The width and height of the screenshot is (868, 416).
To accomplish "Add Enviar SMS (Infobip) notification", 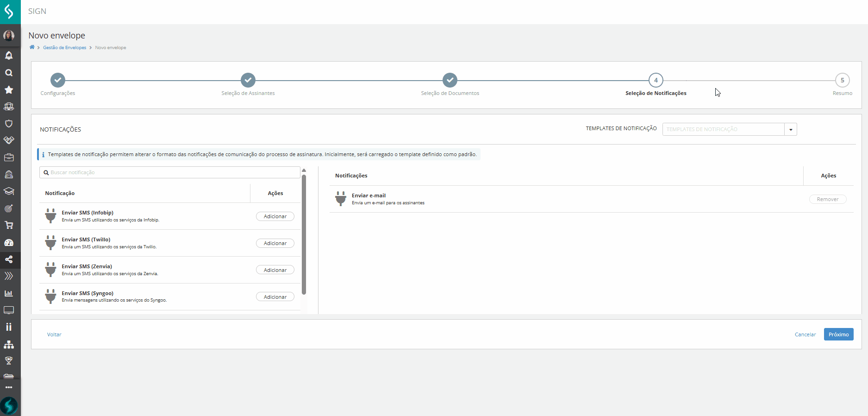I will [275, 216].
